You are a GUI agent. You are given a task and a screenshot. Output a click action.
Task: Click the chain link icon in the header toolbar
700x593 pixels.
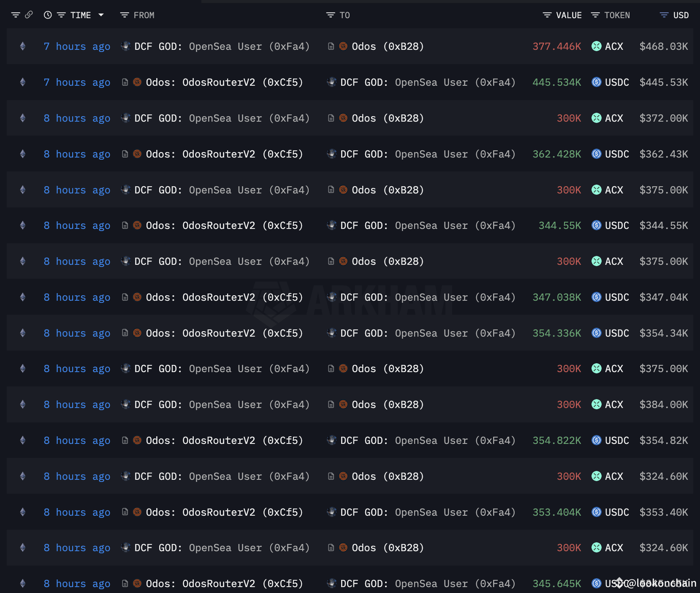tap(29, 15)
